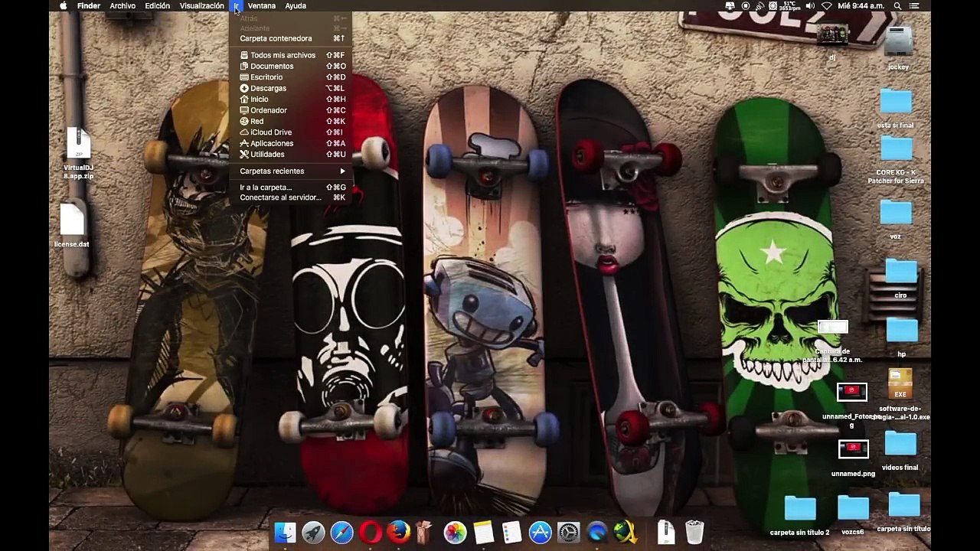Click the clock Mié 9:44 a.m.
The image size is (980, 551).
point(861,5)
